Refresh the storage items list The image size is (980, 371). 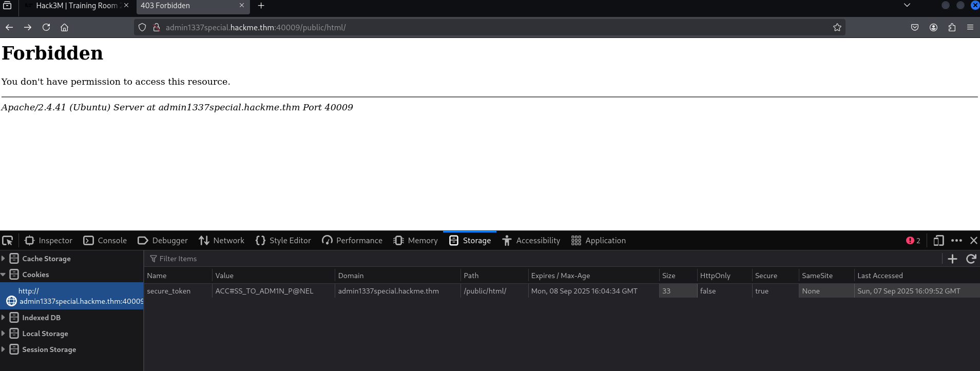(971, 259)
